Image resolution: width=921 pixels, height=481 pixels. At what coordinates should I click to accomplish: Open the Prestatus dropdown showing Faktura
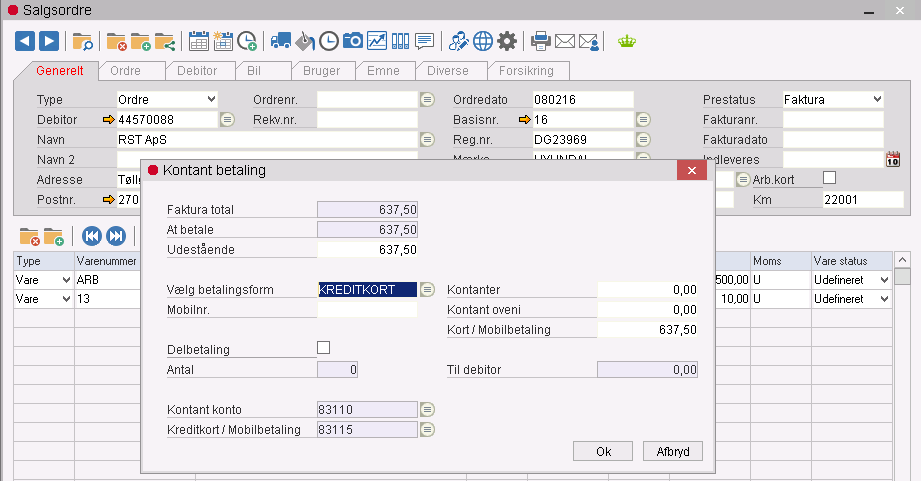pos(833,99)
